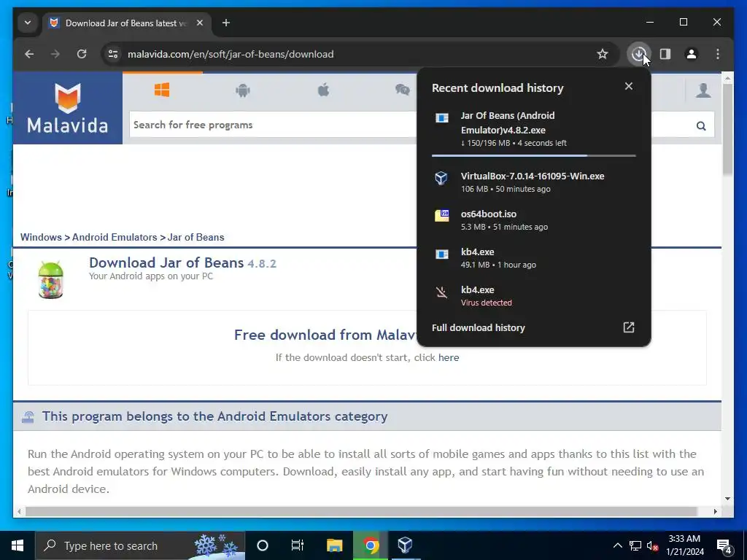Click Jar Of Beans download in progress

click(x=533, y=128)
